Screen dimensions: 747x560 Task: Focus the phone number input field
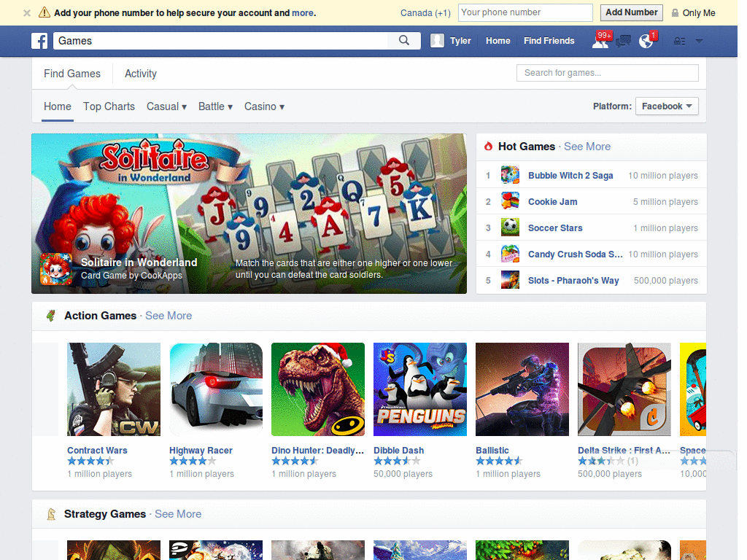(525, 12)
